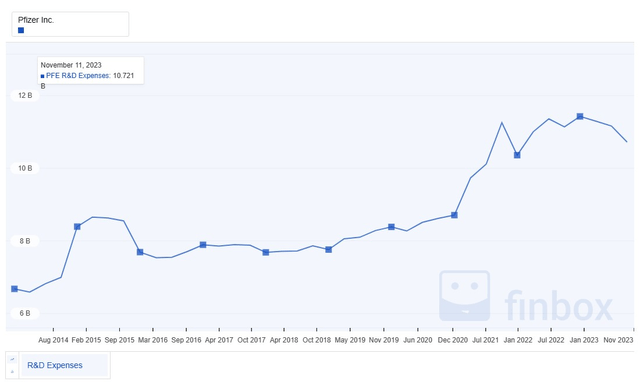Click the Jul 2021 x-axis label
Screen dimensions: 640x385
485,340
